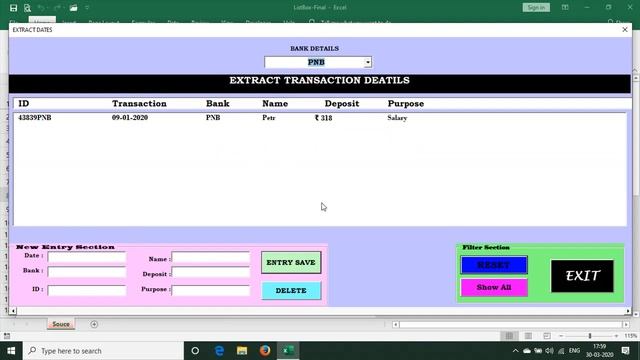Click the Bank input field
The image size is (640, 360).
pos(87,271)
